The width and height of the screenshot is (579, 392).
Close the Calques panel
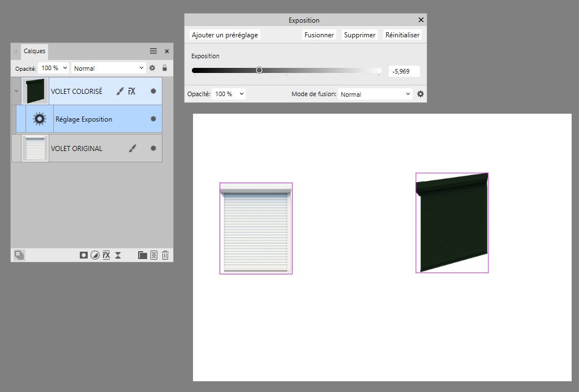pos(167,51)
